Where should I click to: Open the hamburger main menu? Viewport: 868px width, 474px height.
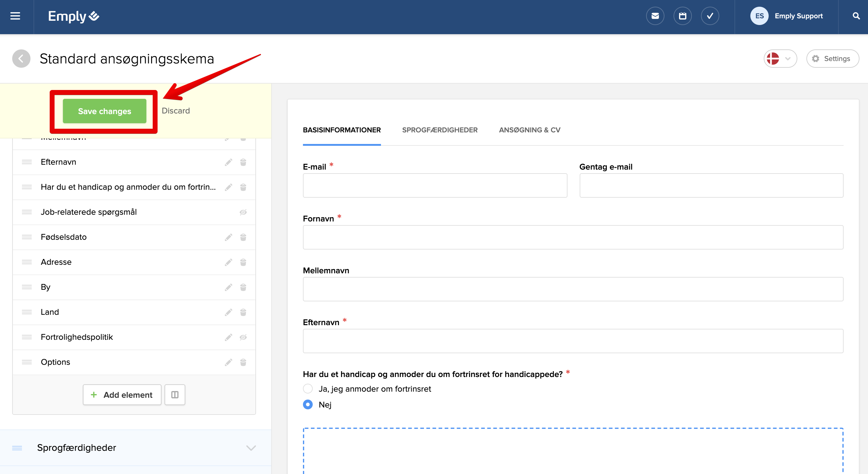pos(15,16)
